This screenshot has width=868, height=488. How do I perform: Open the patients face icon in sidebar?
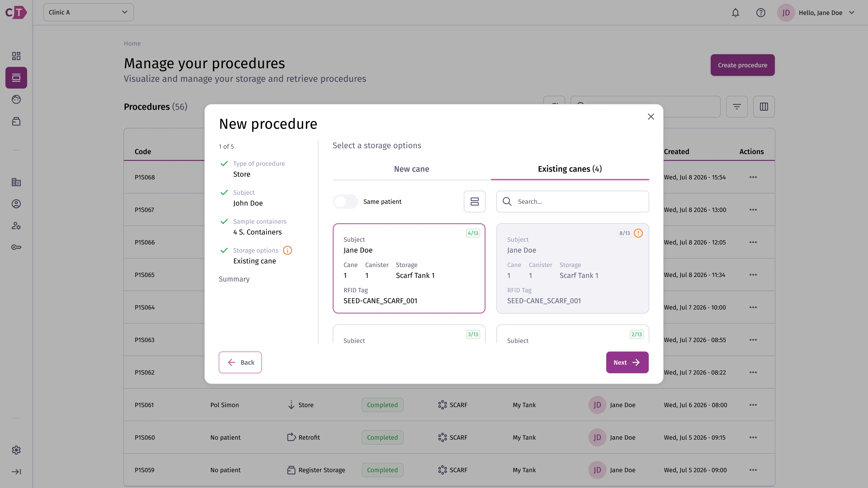(16, 99)
